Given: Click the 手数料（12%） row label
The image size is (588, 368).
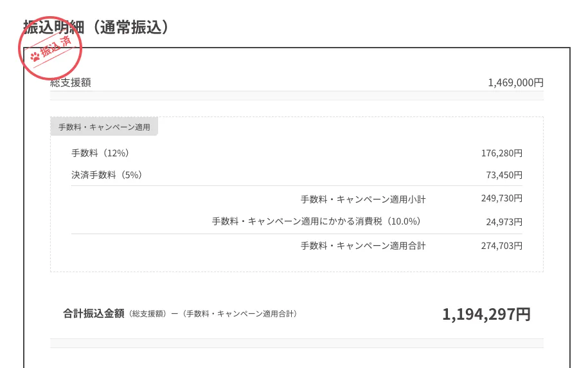Looking at the screenshot, I should click(100, 153).
